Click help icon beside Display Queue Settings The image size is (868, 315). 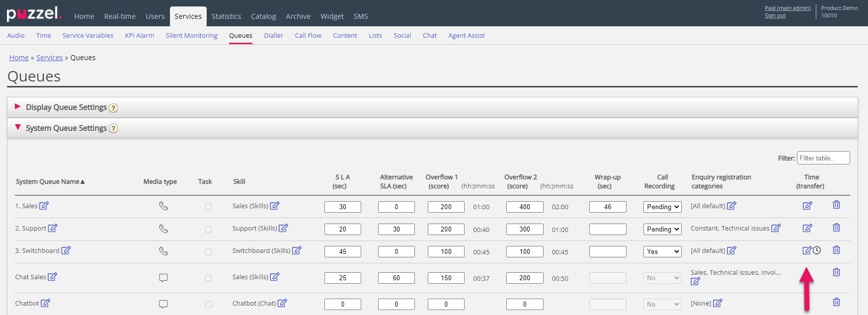113,108
